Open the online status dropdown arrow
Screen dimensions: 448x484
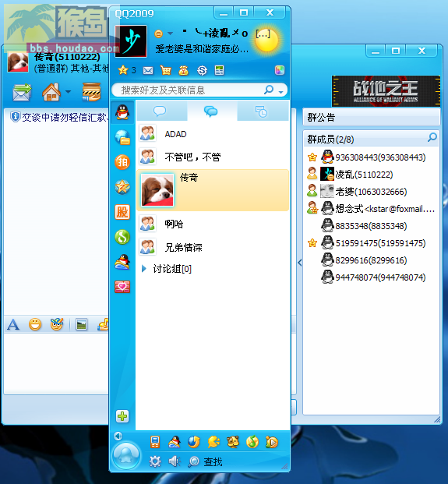point(171,34)
